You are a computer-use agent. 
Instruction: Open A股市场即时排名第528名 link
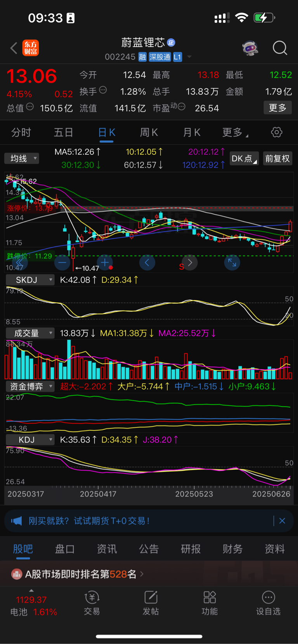81,574
